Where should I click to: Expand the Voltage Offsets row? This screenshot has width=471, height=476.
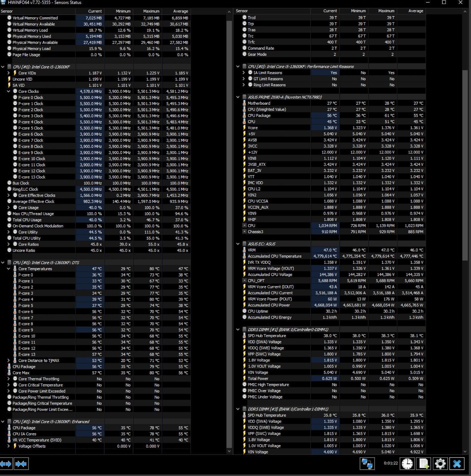click(x=9, y=446)
